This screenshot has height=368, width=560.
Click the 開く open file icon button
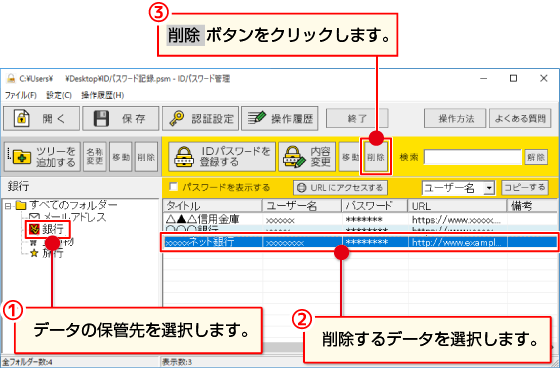[x=41, y=118]
